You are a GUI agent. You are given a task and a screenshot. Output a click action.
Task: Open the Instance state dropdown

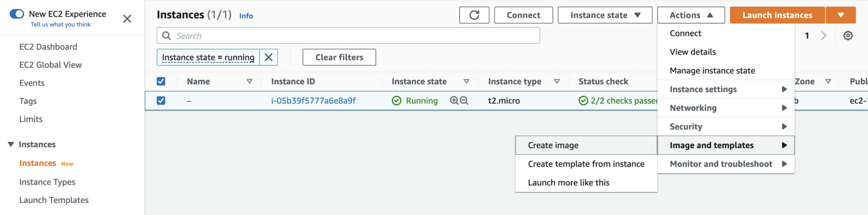605,15
